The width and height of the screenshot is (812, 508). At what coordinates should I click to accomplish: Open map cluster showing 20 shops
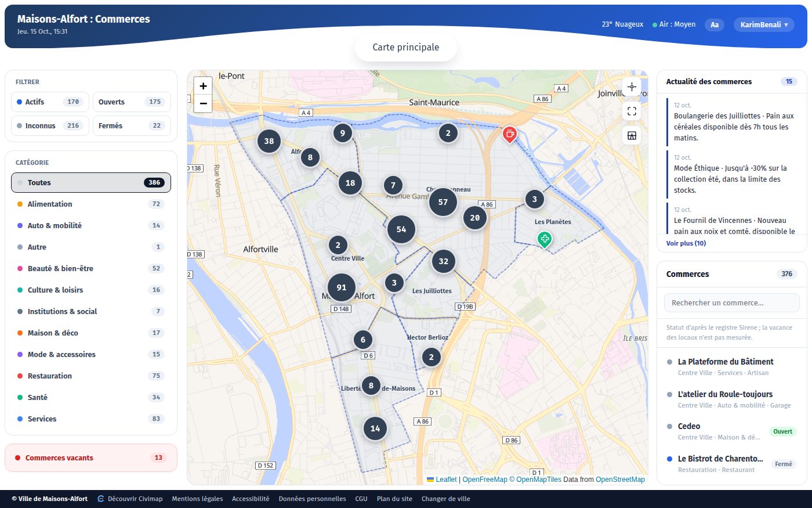[475, 218]
